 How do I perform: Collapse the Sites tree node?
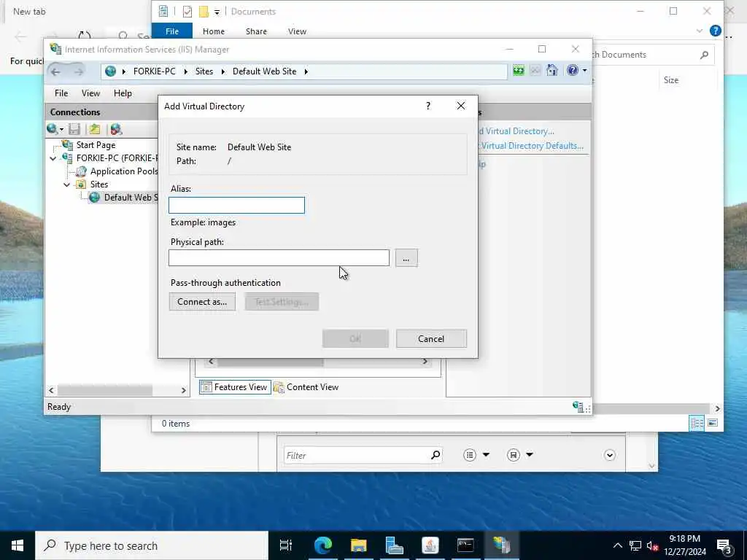tap(67, 184)
